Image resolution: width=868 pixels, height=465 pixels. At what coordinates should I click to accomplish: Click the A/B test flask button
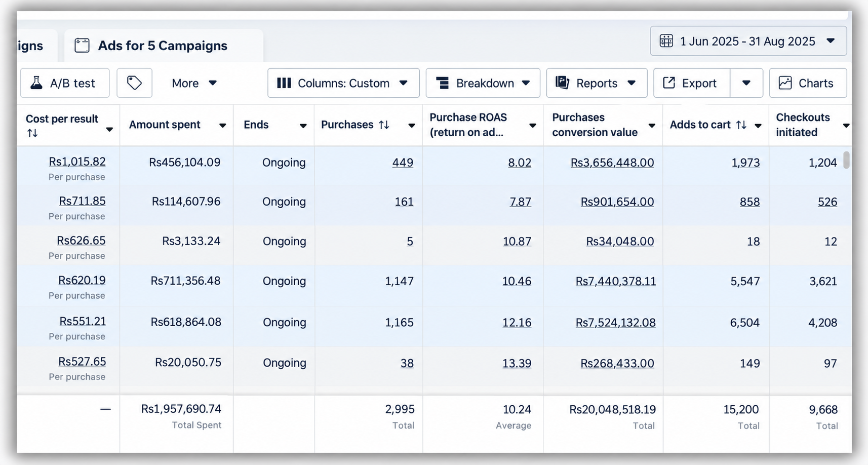tap(65, 83)
